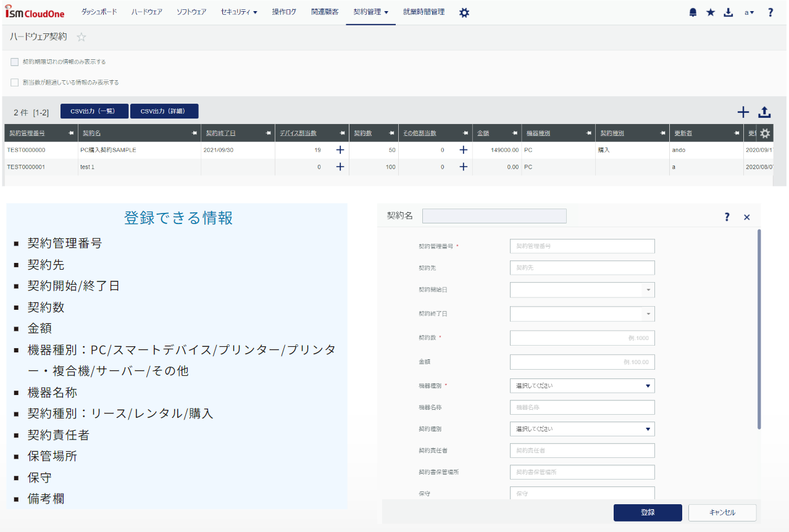Screen dimensions: 789x532
Task: Focus the 契約責任者 input field
Action: tap(582, 451)
